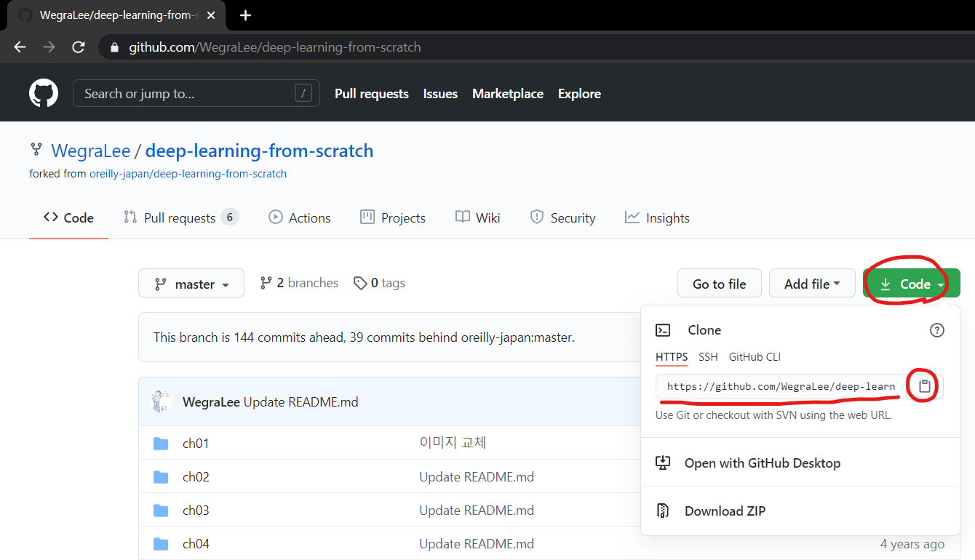
Task: Open the ch03 folder name link
Action: [196, 511]
